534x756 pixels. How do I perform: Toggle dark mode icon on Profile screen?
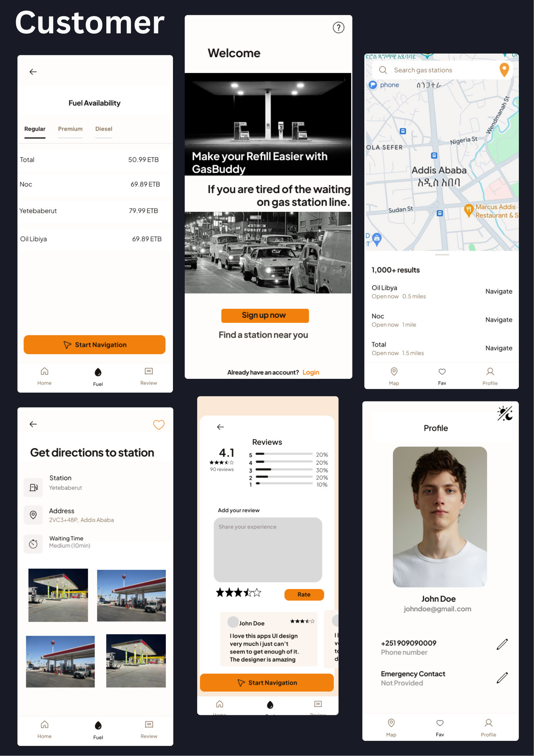[x=504, y=413]
